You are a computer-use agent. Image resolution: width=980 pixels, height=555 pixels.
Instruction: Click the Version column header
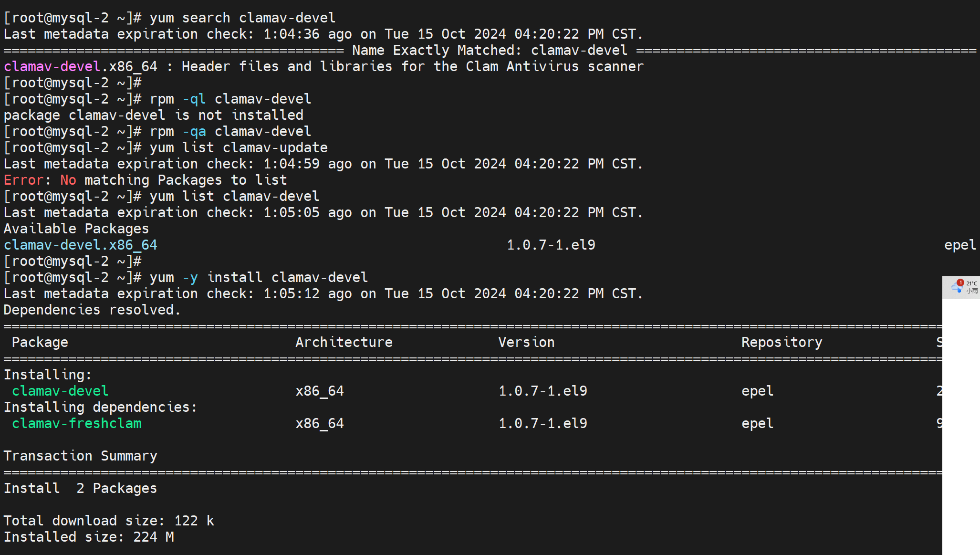pos(526,342)
